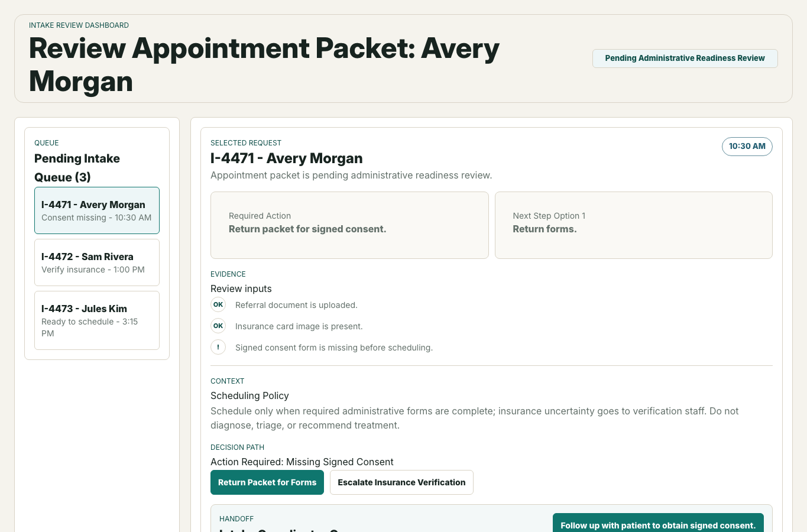The width and height of the screenshot is (807, 532).
Task: Click the OK badge beside Insurance card image
Action: [x=218, y=326]
